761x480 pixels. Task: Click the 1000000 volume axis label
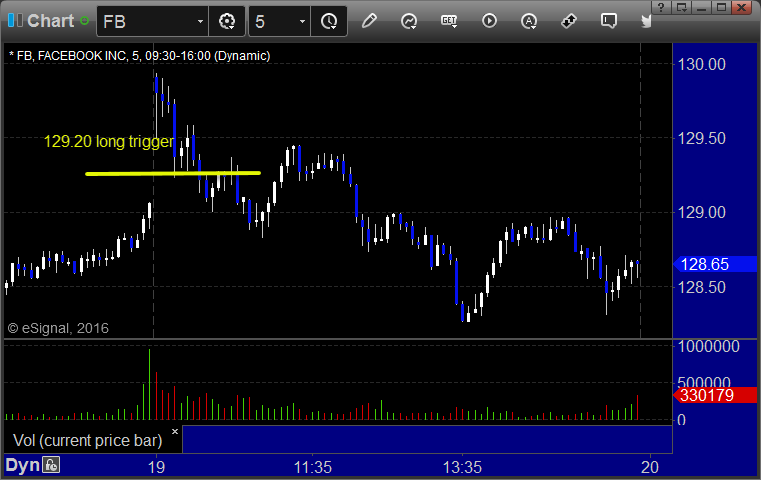(709, 347)
